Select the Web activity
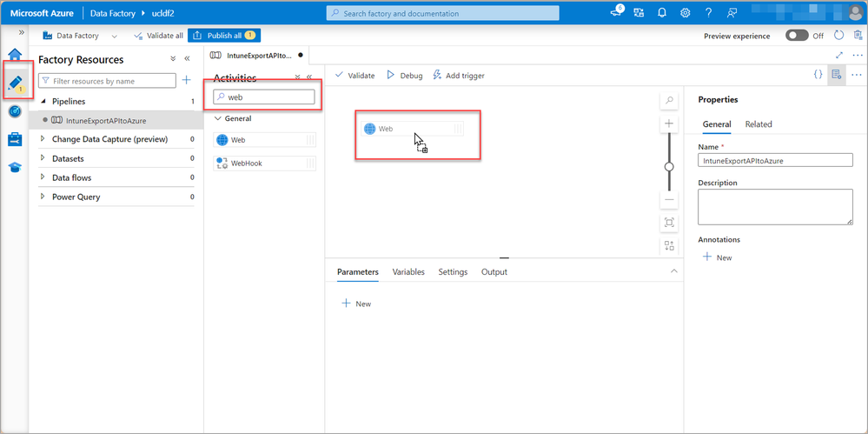868x434 pixels. 265,140
